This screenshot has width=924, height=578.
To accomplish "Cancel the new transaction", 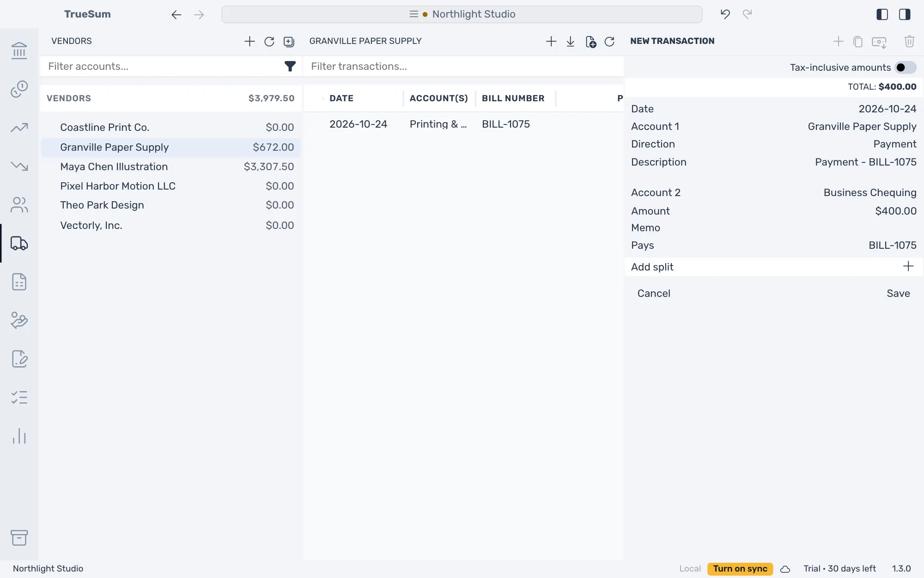I will (653, 293).
